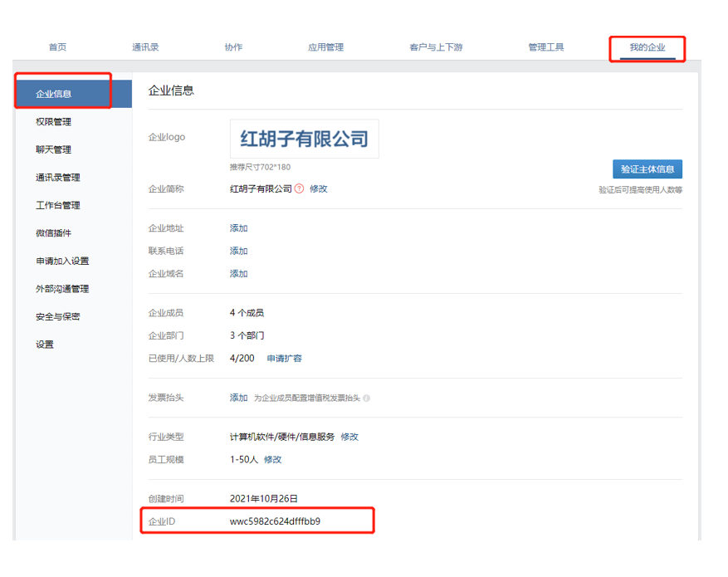This screenshot has width=728, height=577.
Task: Open 权限管理 in the sidebar
Action: click(53, 121)
